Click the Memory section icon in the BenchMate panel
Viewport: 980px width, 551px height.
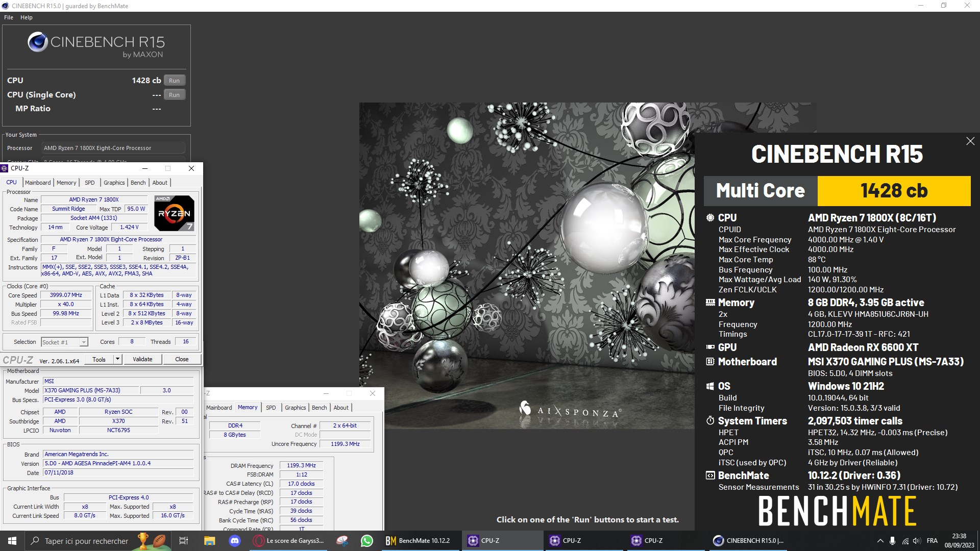coord(710,303)
